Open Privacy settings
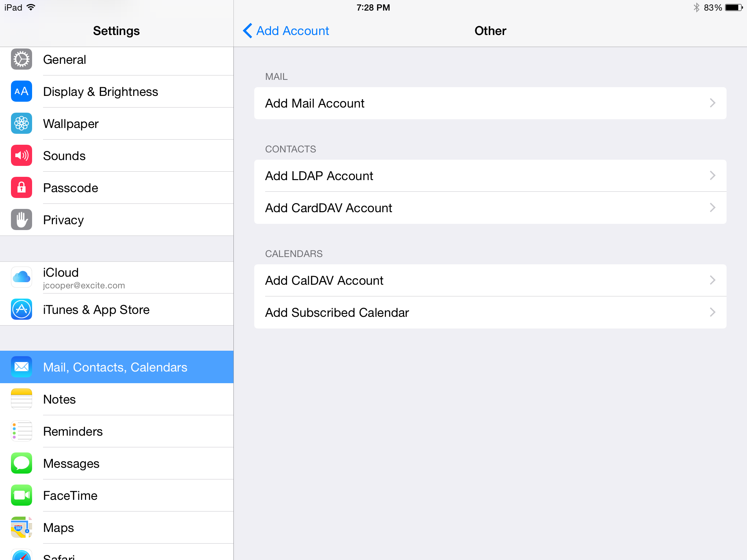This screenshot has width=747, height=560. [117, 220]
